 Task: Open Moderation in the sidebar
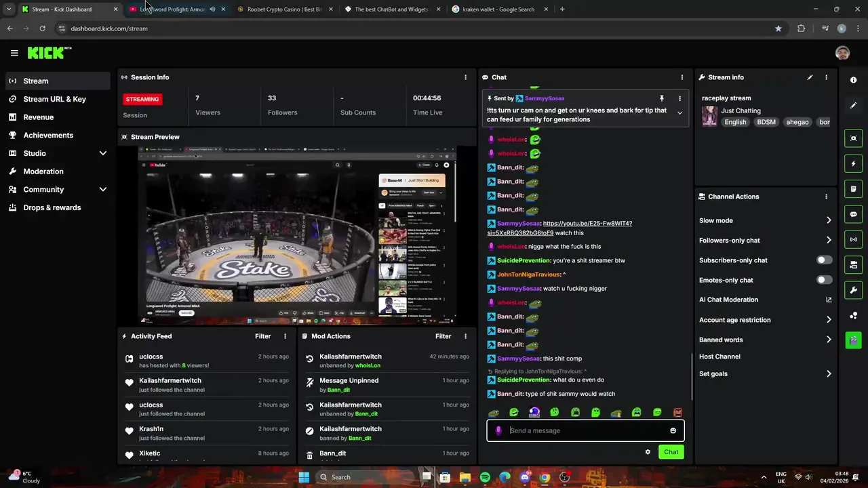(x=57, y=171)
